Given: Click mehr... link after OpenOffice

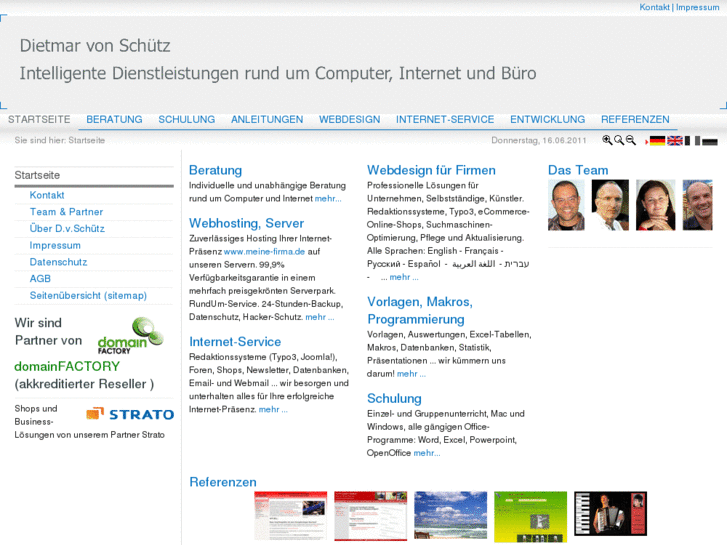Looking at the screenshot, I should pyautogui.click(x=427, y=453).
